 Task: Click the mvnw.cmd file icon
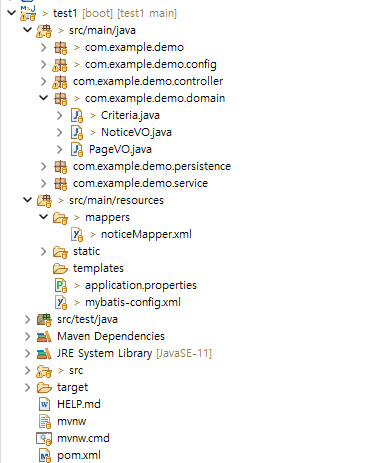[44, 439]
